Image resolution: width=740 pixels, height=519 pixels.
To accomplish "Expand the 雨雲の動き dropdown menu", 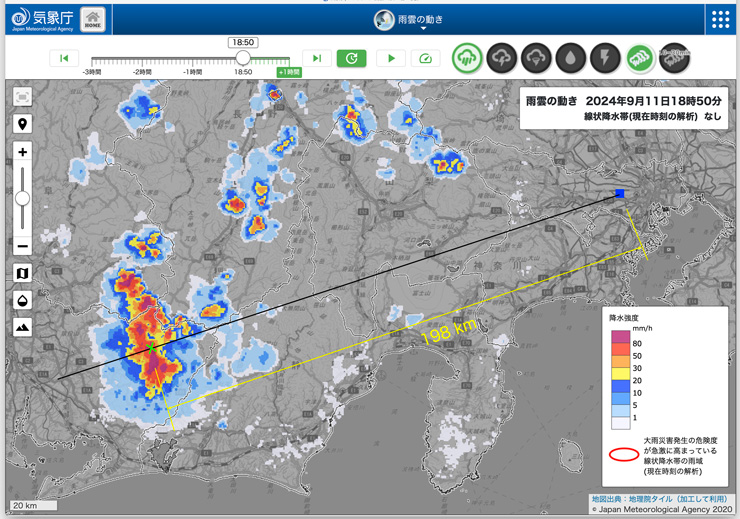I will [x=422, y=21].
